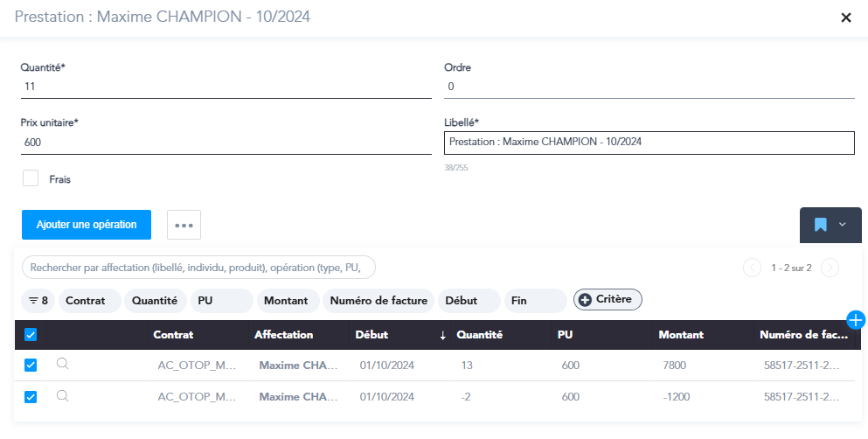Screen dimensions: 868x439
Task: Uncheck the row with amount 7800
Action: 31,365
